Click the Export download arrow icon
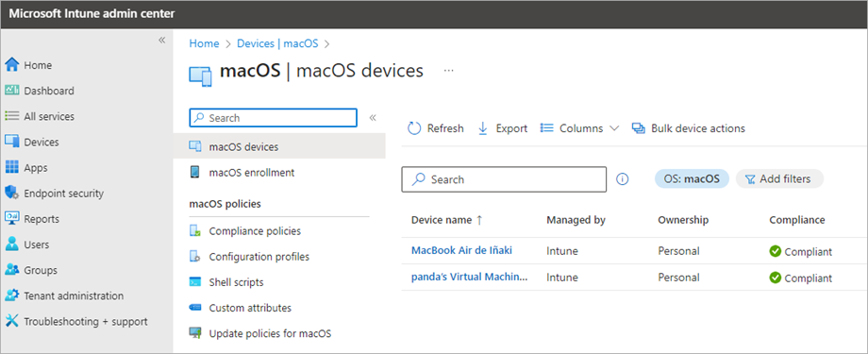Viewport: 868px width, 354px height. [x=483, y=128]
